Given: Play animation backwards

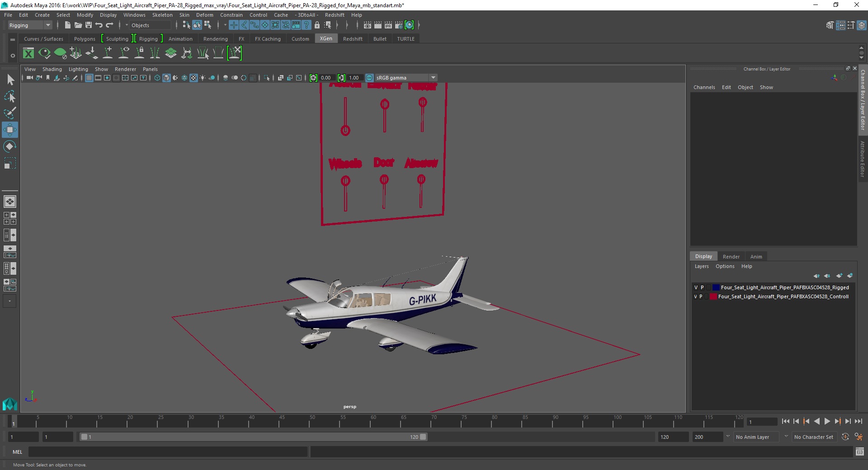Looking at the screenshot, I should (817, 421).
